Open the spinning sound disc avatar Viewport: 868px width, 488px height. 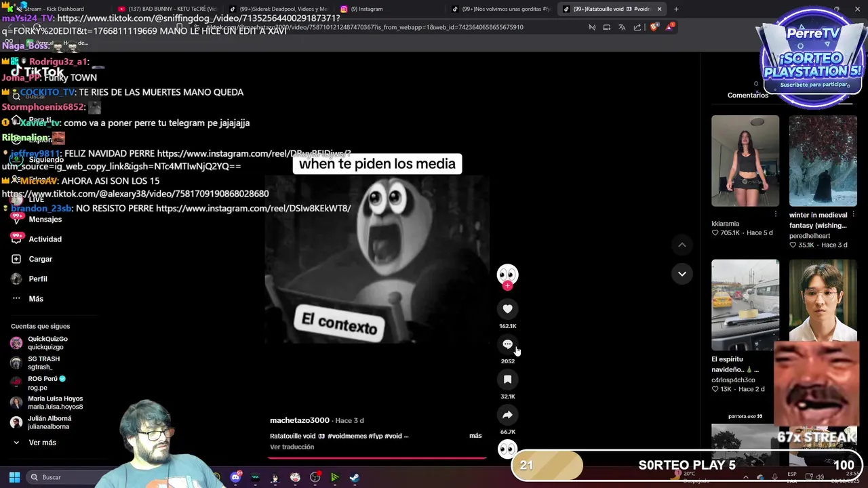[507, 449]
